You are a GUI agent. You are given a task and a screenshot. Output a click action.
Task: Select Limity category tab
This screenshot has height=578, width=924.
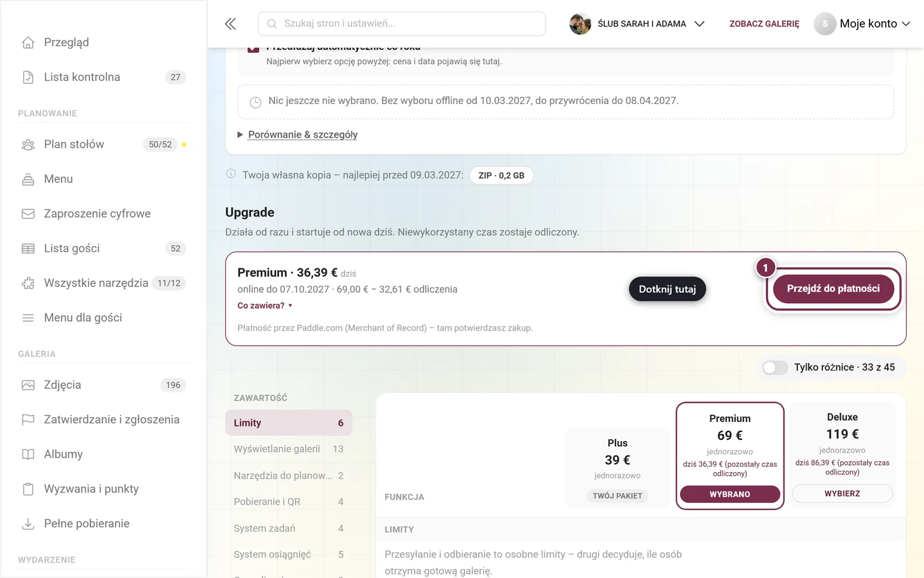(289, 423)
